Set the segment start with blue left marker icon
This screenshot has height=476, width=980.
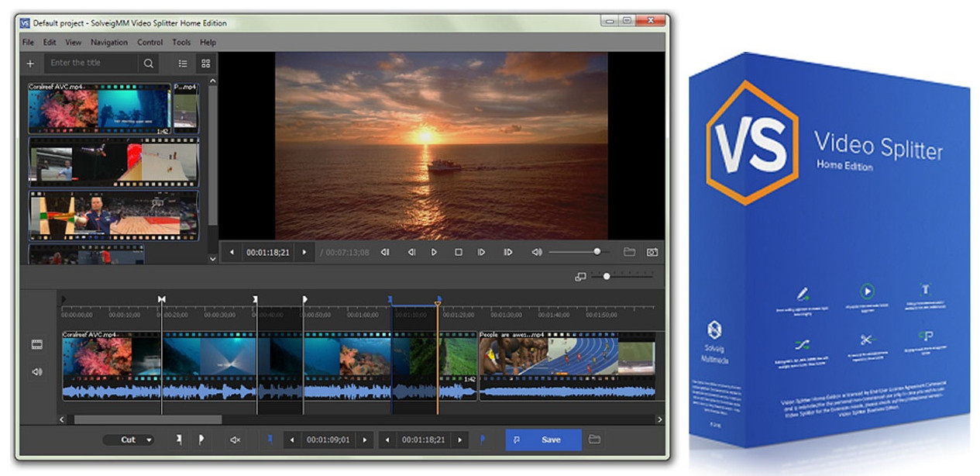click(x=270, y=439)
